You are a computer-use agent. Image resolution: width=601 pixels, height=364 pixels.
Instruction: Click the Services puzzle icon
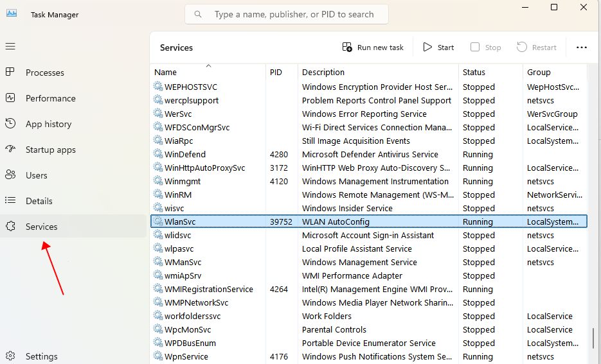click(x=10, y=226)
